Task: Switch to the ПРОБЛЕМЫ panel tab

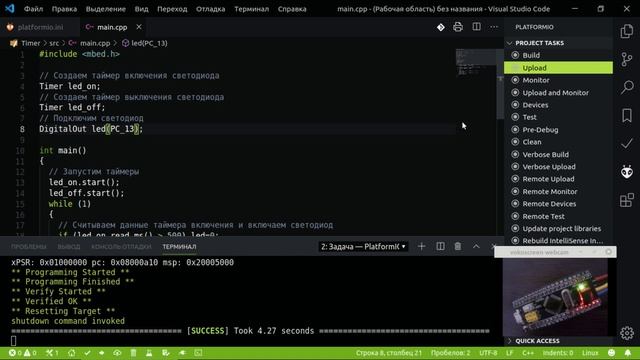Action: point(29,247)
